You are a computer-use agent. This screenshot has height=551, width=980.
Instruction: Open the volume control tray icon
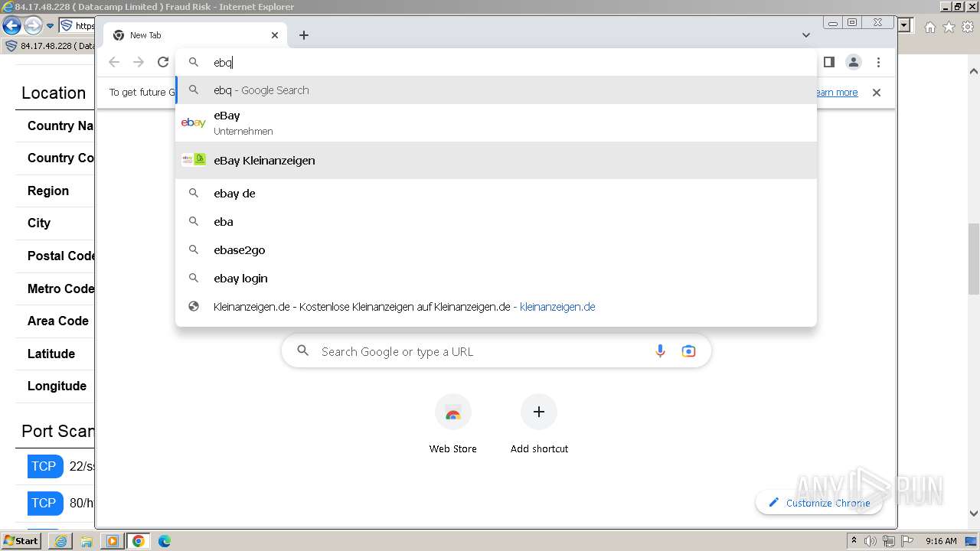click(x=871, y=541)
